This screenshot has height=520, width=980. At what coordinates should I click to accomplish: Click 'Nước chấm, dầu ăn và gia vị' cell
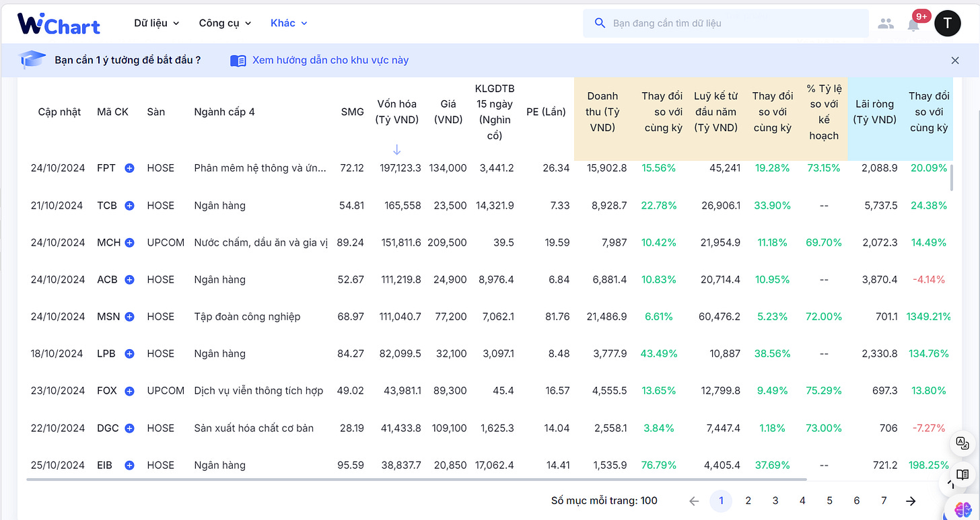pos(261,242)
